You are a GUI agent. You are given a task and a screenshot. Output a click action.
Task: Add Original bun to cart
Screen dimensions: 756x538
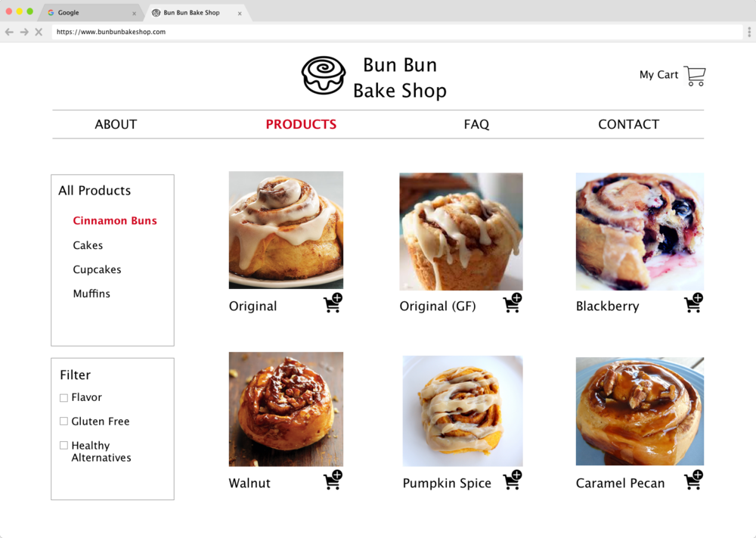[x=333, y=303]
